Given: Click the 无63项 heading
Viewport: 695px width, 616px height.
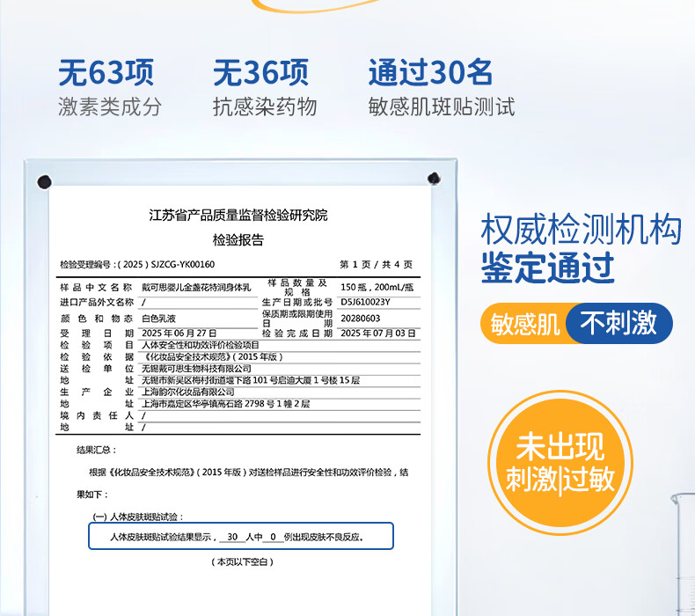Looking at the screenshot, I should pos(106,72).
